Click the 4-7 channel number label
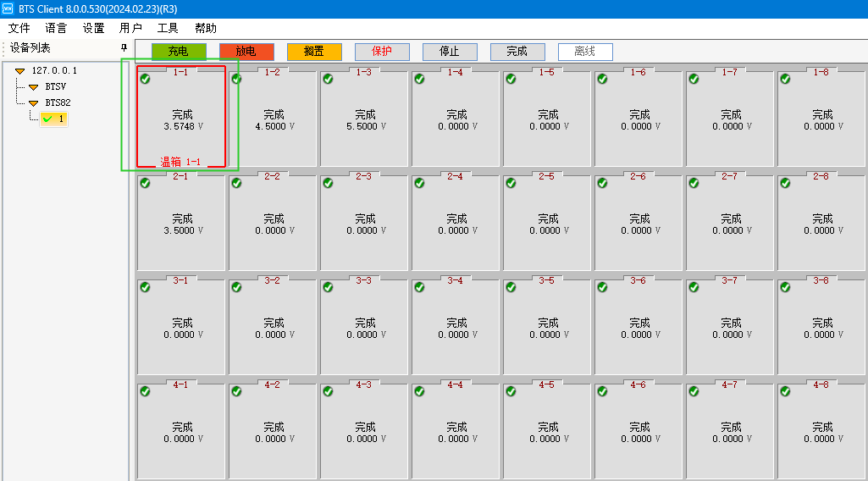The width and height of the screenshot is (868, 481). [x=729, y=384]
